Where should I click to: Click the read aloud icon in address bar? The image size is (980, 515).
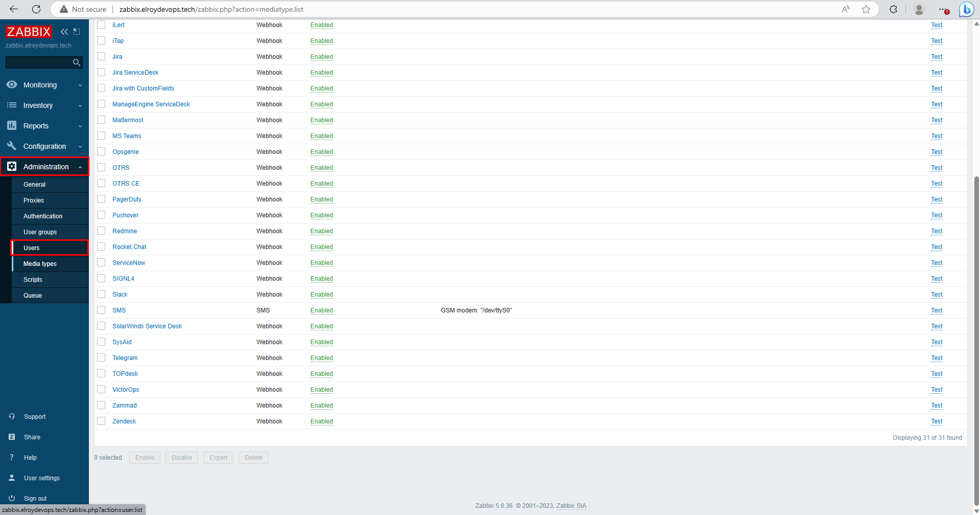pos(846,9)
